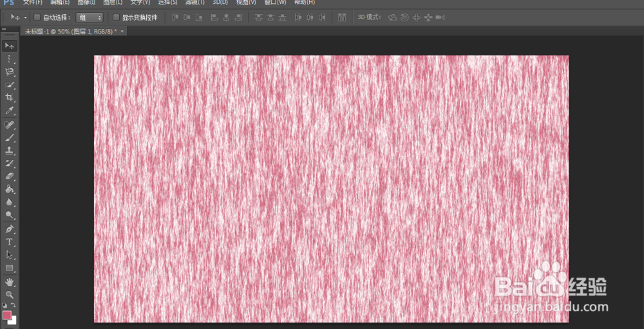Screen dimensions: 644x329
Task: Open the 组 auto-select dropdown
Action: (x=90, y=17)
